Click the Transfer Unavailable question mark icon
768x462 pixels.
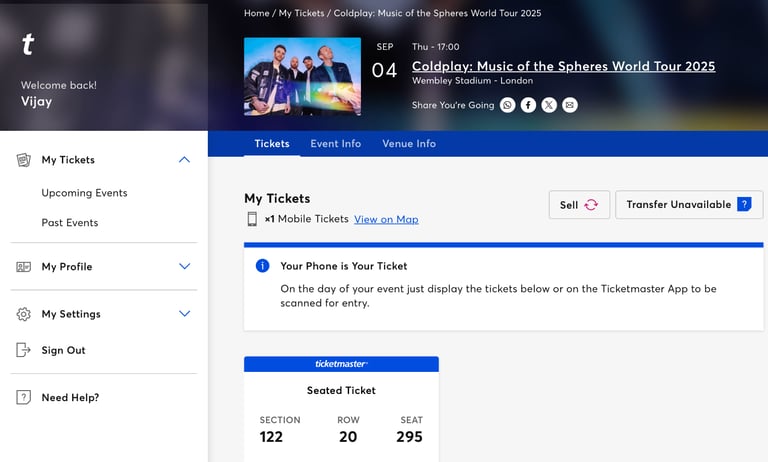[744, 204]
